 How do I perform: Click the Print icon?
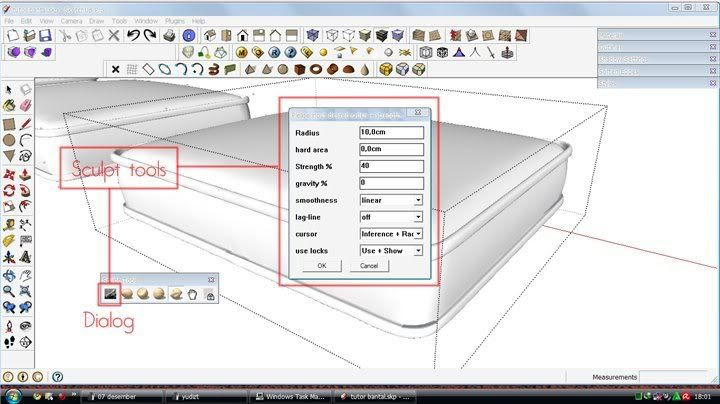pyautogui.click(x=169, y=35)
